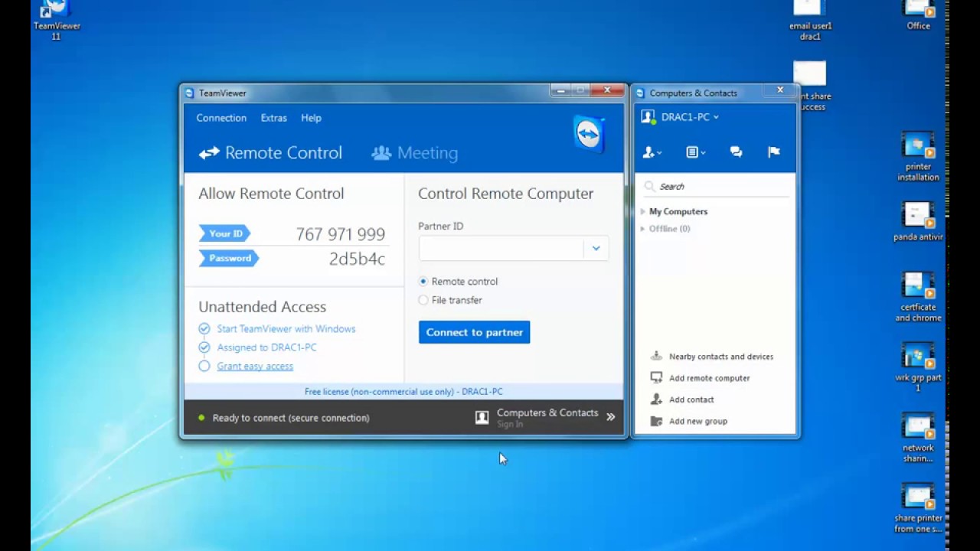This screenshot has height=551, width=980.
Task: Click into the contacts Search field
Action: pos(717,186)
